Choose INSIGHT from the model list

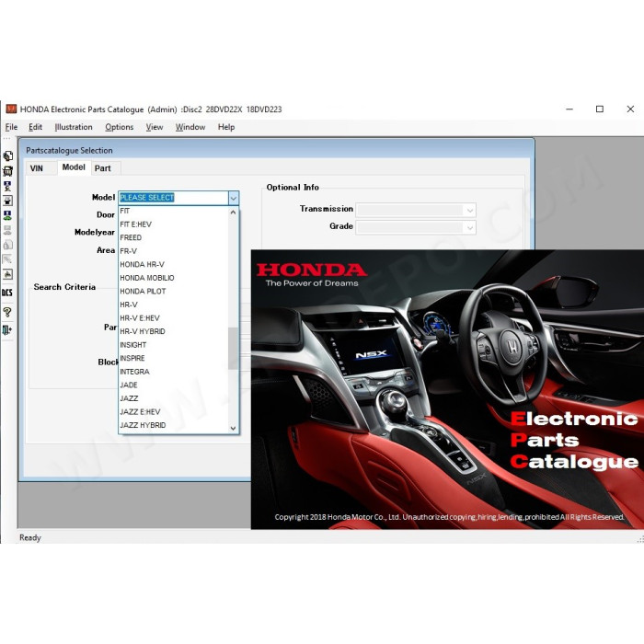pos(173,345)
